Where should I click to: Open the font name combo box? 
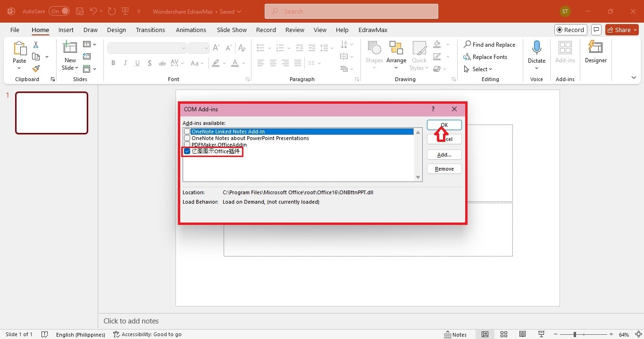click(x=147, y=48)
